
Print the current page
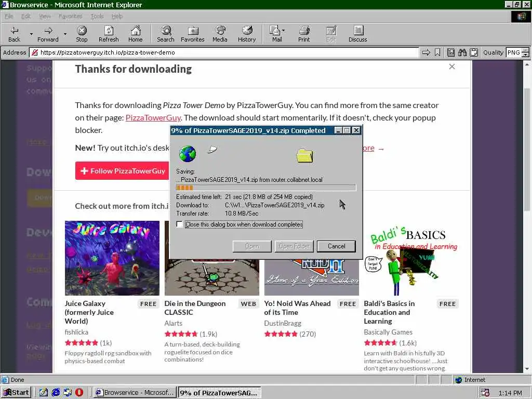coord(304,34)
